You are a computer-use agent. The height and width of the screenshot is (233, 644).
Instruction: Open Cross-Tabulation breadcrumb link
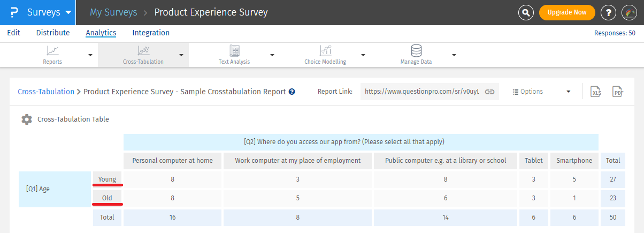click(46, 92)
